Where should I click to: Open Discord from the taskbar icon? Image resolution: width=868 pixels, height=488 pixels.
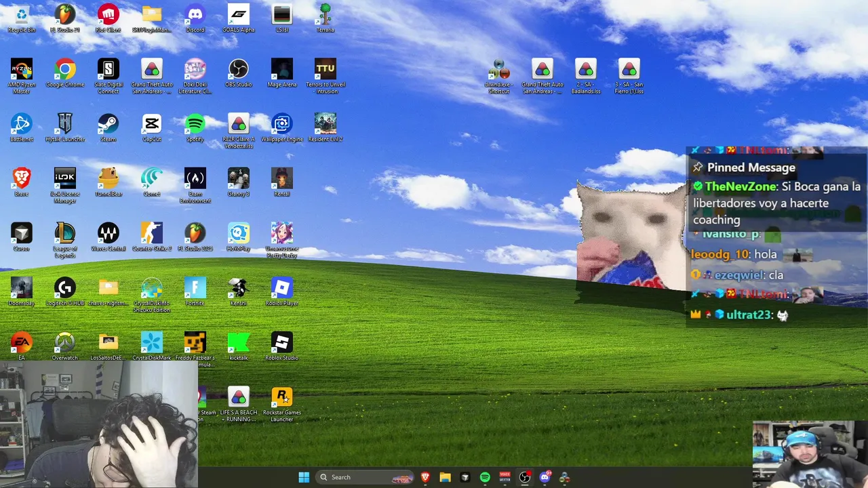[x=545, y=477]
